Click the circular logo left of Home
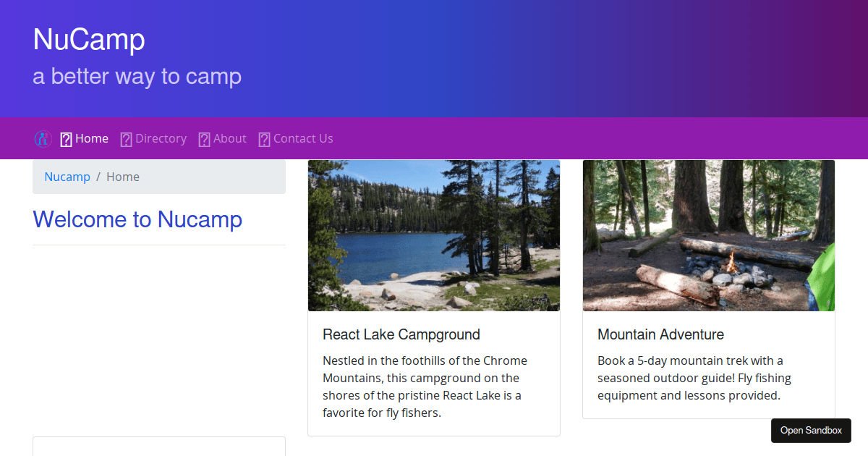The height and width of the screenshot is (456, 868). tap(43, 138)
